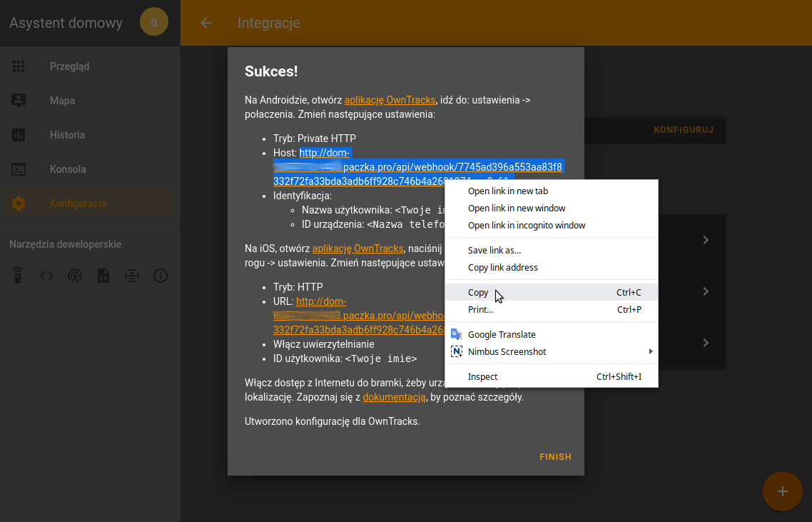
Task: Select Google Translate in the context menu
Action: [552, 335]
